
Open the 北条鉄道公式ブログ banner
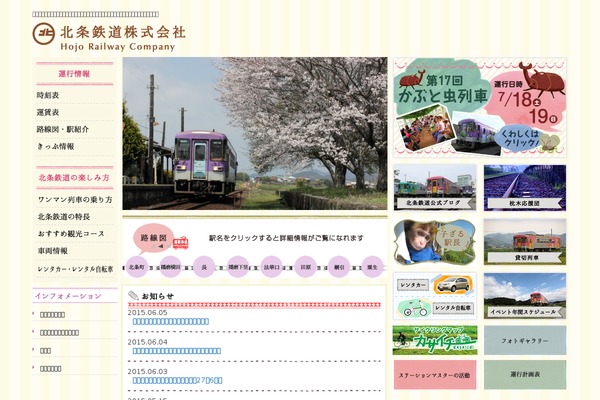435,188
